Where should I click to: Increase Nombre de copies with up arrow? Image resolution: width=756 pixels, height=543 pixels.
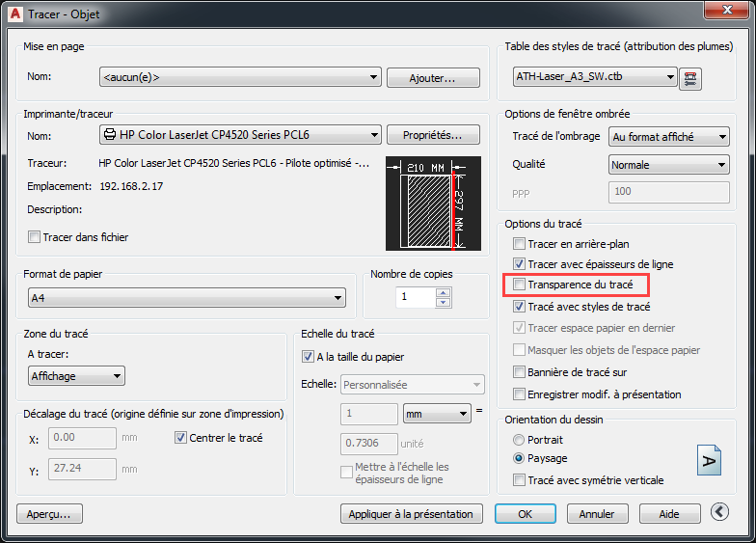pos(443,292)
